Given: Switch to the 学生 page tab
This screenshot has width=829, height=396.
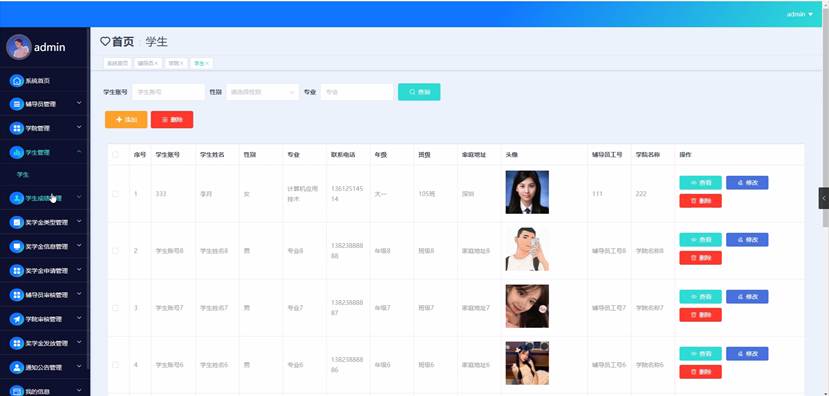Looking at the screenshot, I should (x=201, y=63).
